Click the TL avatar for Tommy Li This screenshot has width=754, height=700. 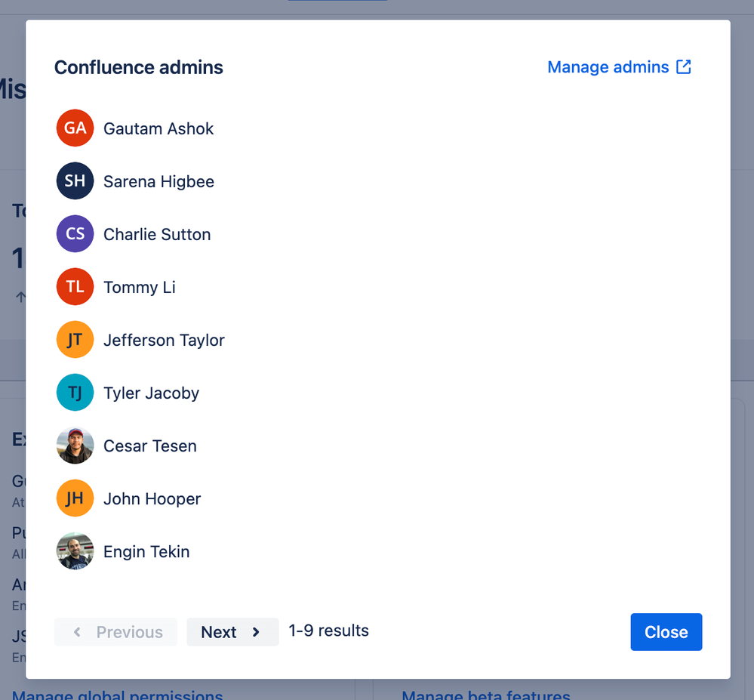coord(75,287)
